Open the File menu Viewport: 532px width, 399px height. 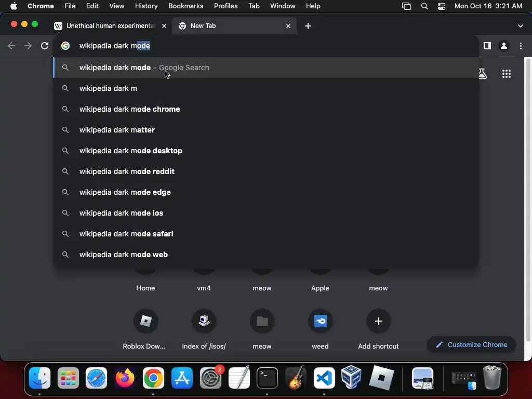point(70,6)
